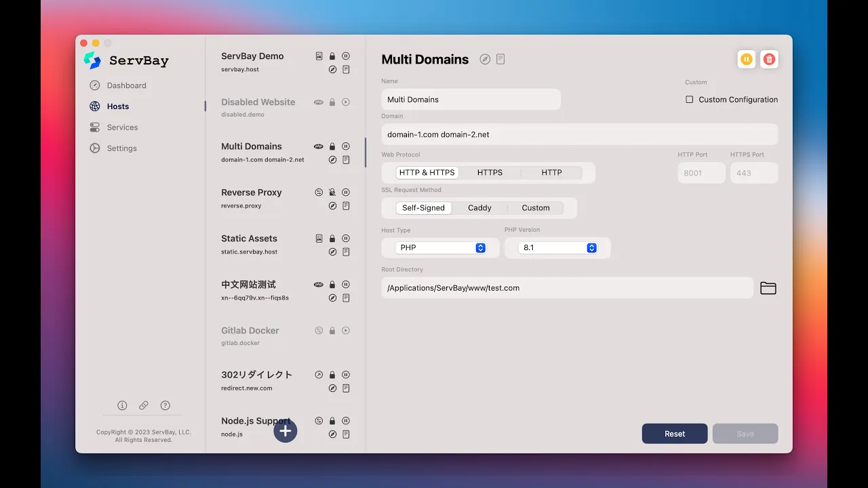This screenshot has width=868, height=488.
Task: Pause the 302リダイレクト host
Action: point(346,375)
